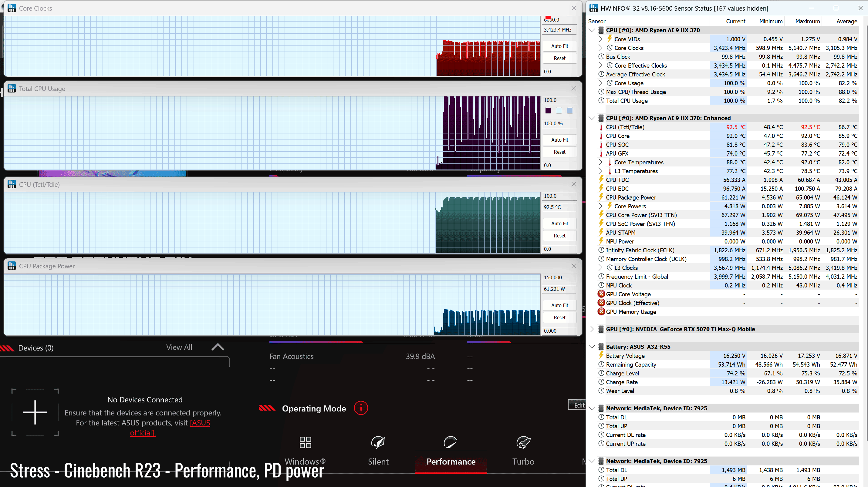This screenshot has width=868, height=487.
Task: Select the Windows operating mode icon
Action: pos(305,442)
